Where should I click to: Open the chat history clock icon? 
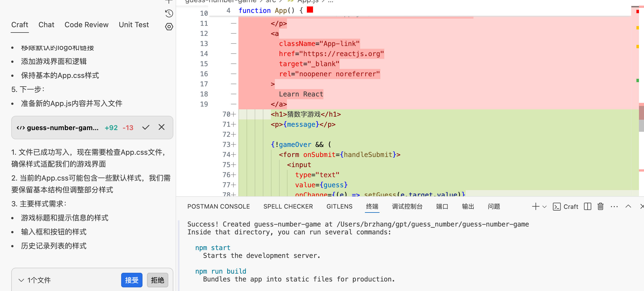pos(169,13)
